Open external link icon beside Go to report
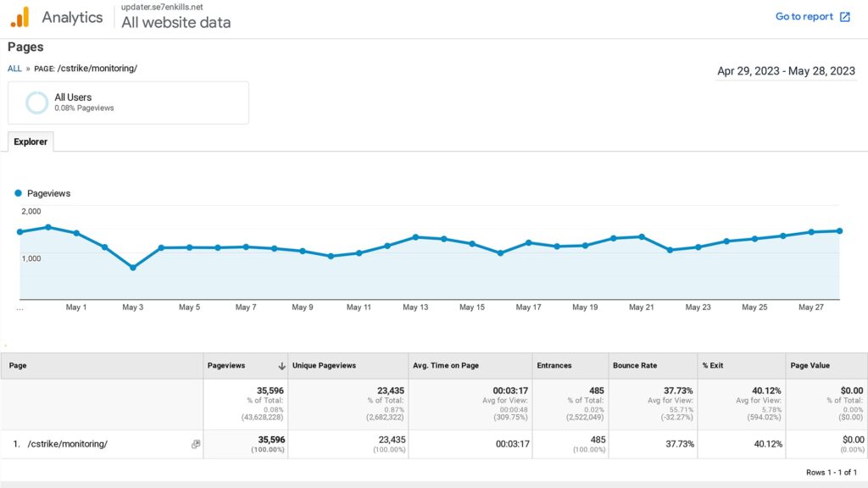 coord(845,17)
